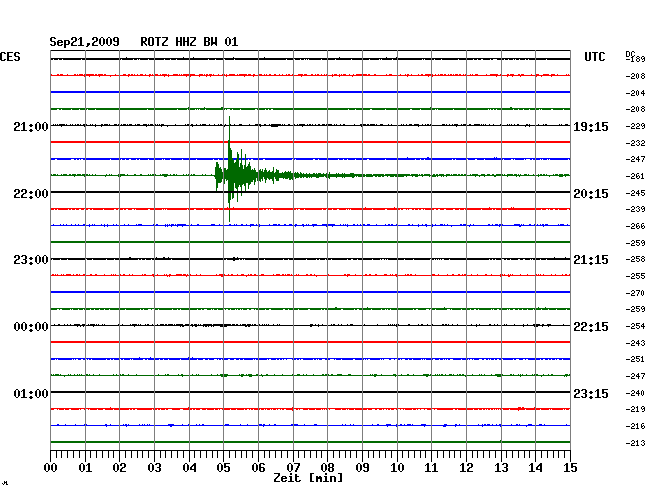The width and height of the screenshot is (650, 494).
Task: Click the DC offset value -245
Action: tap(635, 193)
